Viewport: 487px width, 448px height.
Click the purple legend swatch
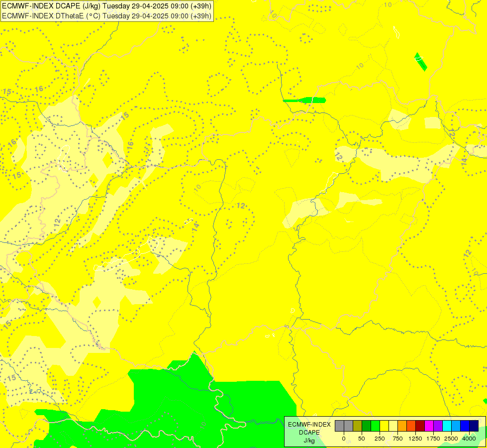[438, 426]
